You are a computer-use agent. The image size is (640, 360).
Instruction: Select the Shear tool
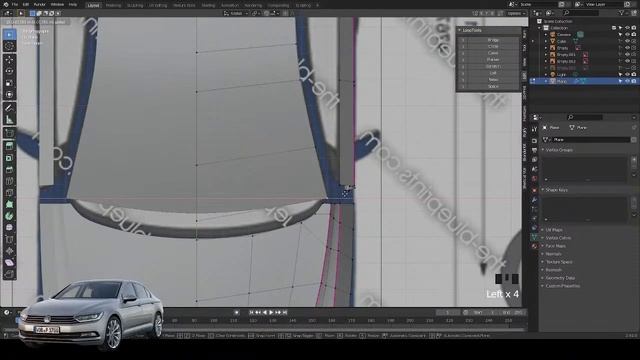point(9,262)
